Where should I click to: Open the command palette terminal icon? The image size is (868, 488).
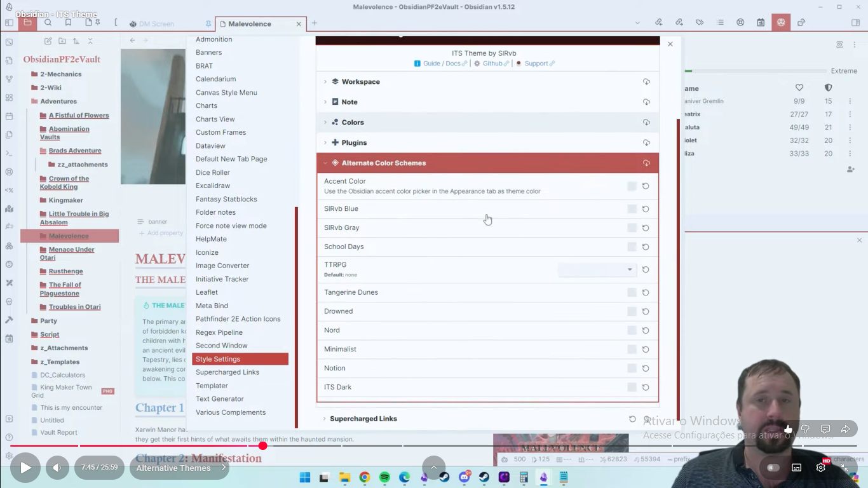click(x=9, y=153)
